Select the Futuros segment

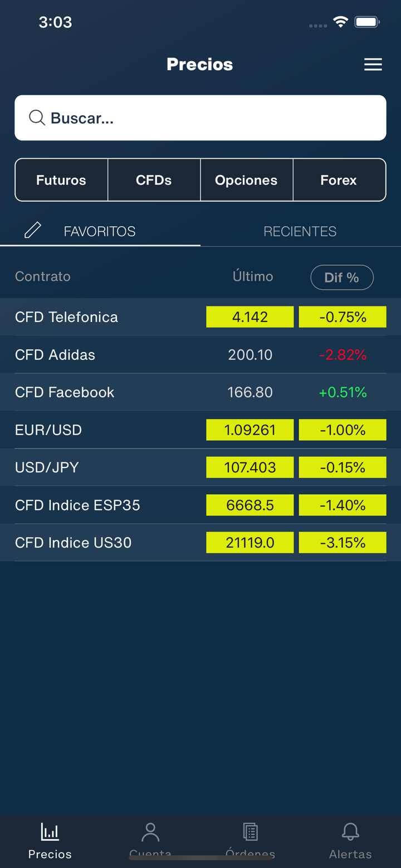click(x=61, y=180)
